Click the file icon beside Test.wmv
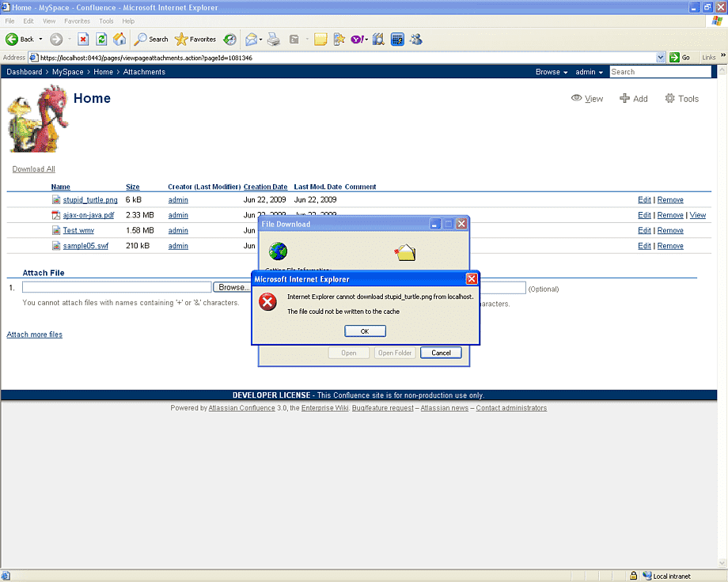The width and height of the screenshot is (728, 582). pyautogui.click(x=56, y=230)
